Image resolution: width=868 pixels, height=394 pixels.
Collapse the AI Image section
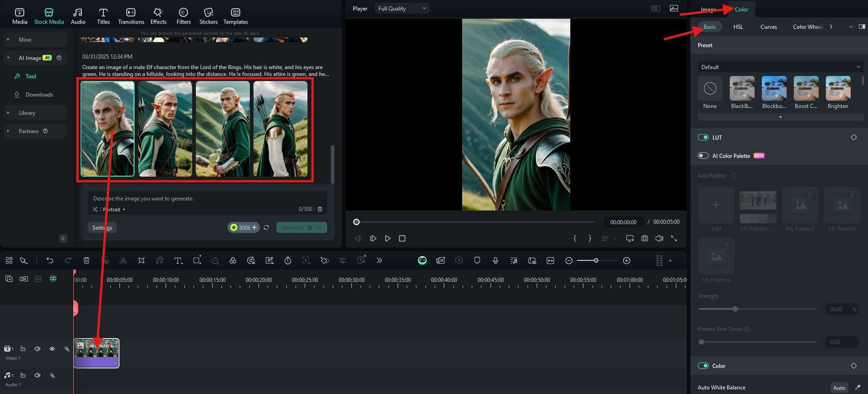[x=8, y=58]
